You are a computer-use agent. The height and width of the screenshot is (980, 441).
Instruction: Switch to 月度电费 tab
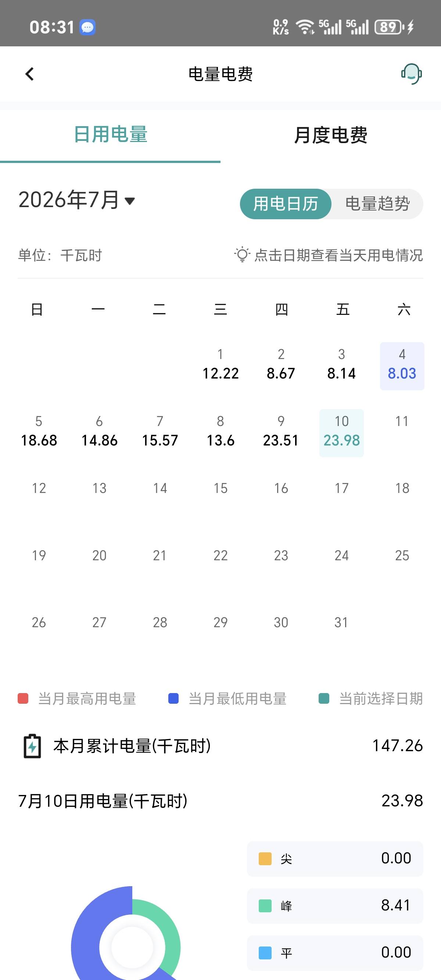[x=331, y=135]
